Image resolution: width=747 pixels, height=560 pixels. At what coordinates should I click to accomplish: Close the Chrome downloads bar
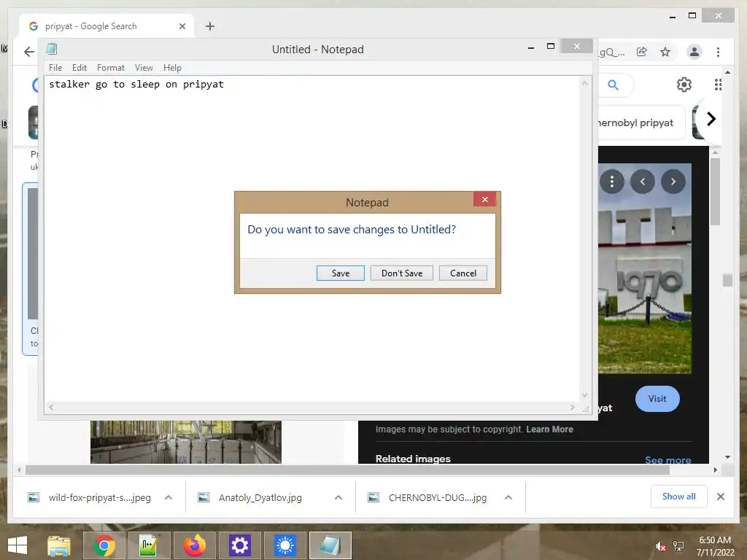tap(720, 497)
